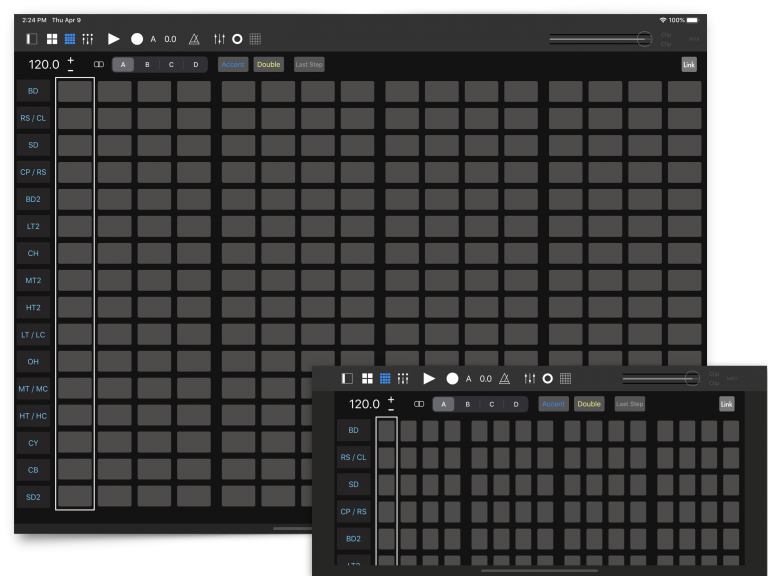Select CP / RS track in large window
Image resolution: width=768 pixels, height=576 pixels.
click(x=33, y=172)
